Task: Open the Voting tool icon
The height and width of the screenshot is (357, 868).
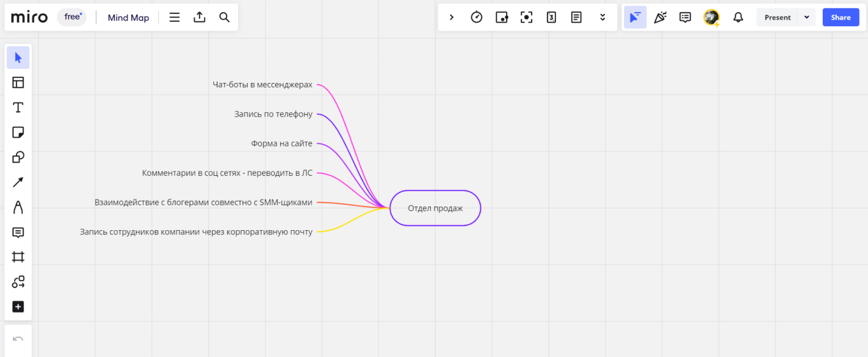Action: [502, 17]
